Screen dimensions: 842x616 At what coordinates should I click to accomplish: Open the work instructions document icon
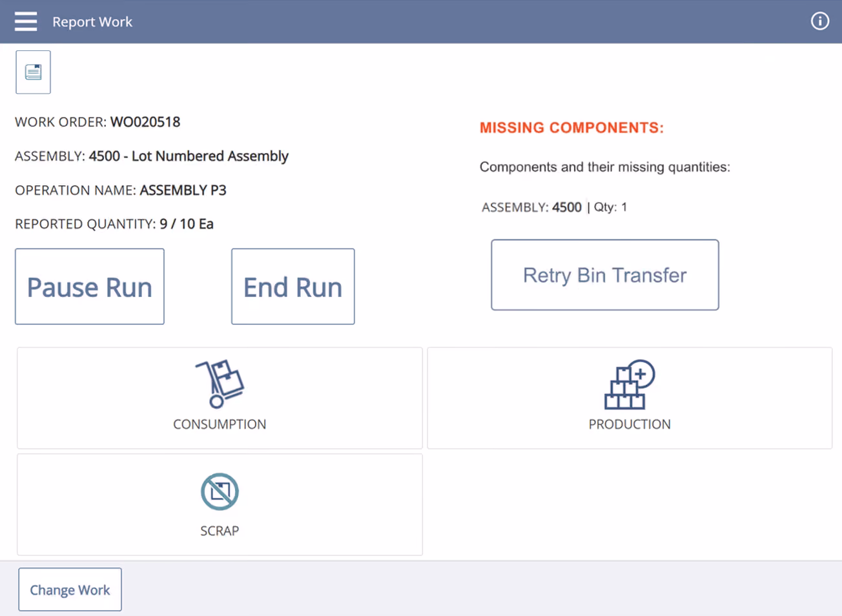33,72
